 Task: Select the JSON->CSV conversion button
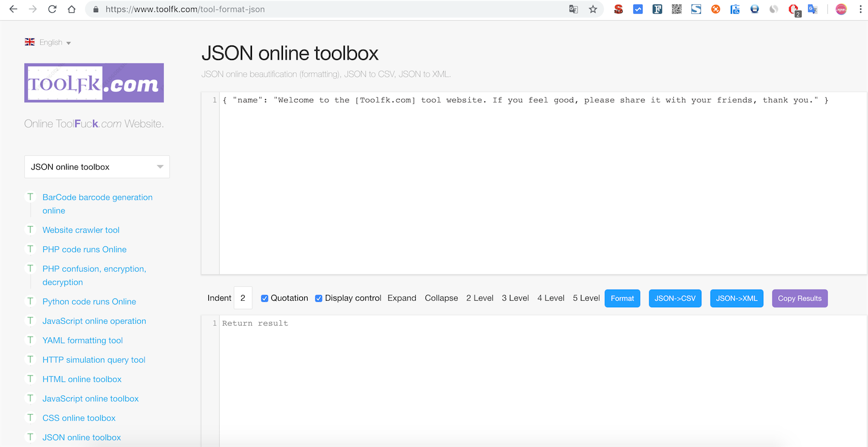(675, 298)
